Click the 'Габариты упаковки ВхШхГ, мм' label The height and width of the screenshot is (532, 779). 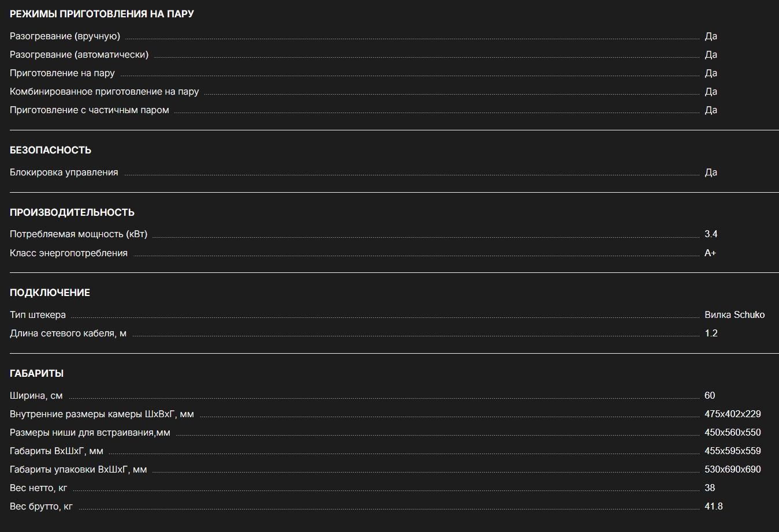[x=79, y=470]
